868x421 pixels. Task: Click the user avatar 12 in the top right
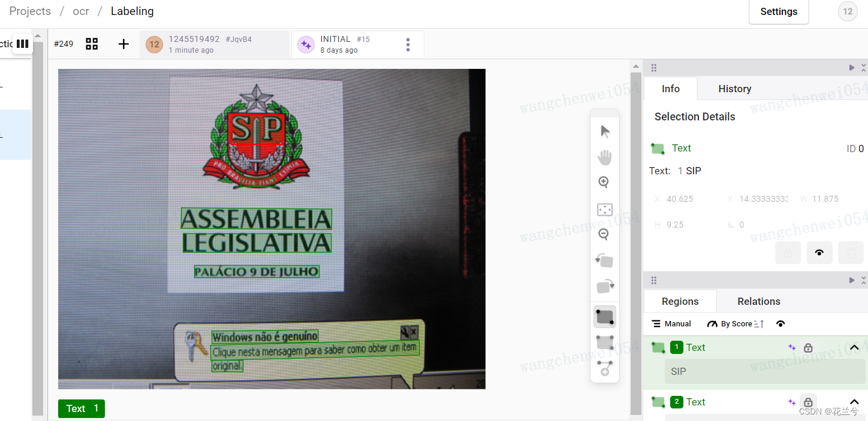point(848,11)
